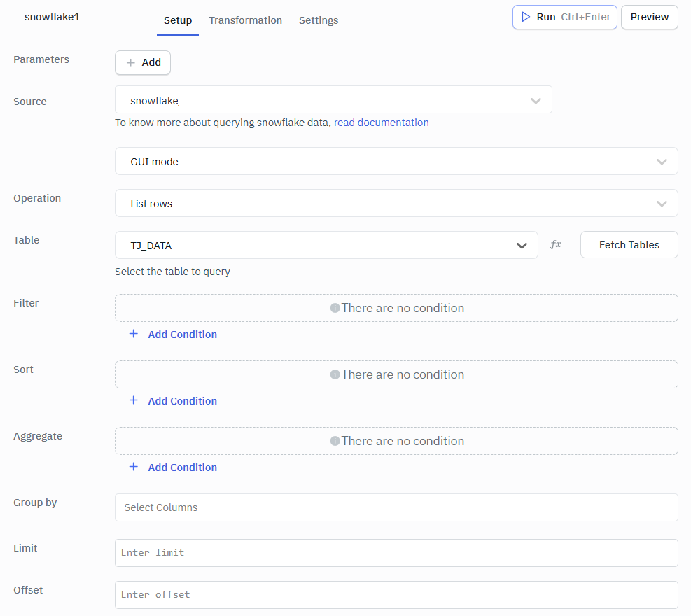691x616 pixels.
Task: Click the Operation label
Action: click(37, 198)
